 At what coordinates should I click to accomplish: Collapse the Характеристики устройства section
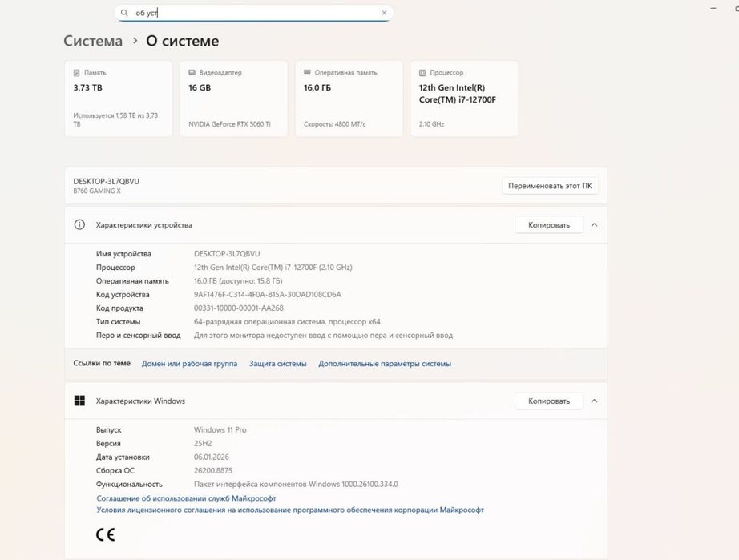pos(594,225)
